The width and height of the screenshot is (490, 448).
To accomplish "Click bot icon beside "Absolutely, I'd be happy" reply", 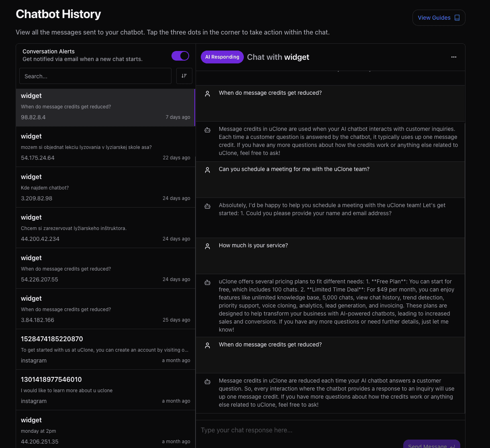I will [207, 206].
